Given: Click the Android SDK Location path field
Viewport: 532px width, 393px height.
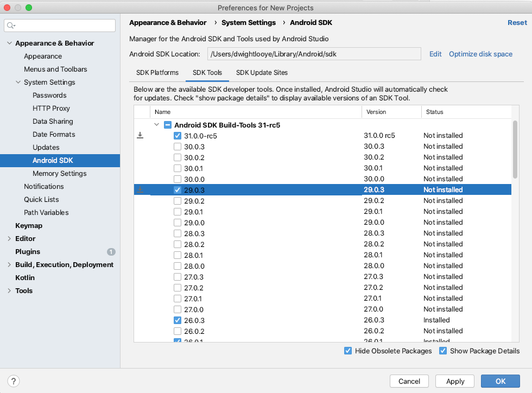Looking at the screenshot, I should pos(314,54).
